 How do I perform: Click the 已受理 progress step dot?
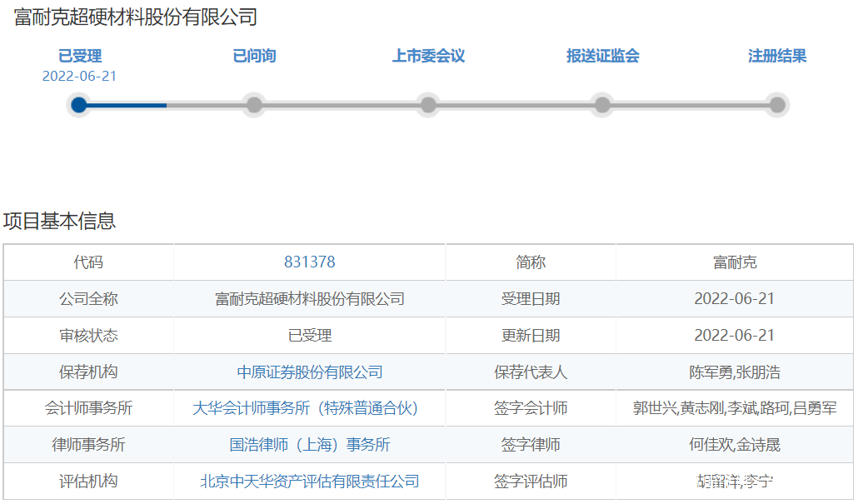pyautogui.click(x=79, y=105)
